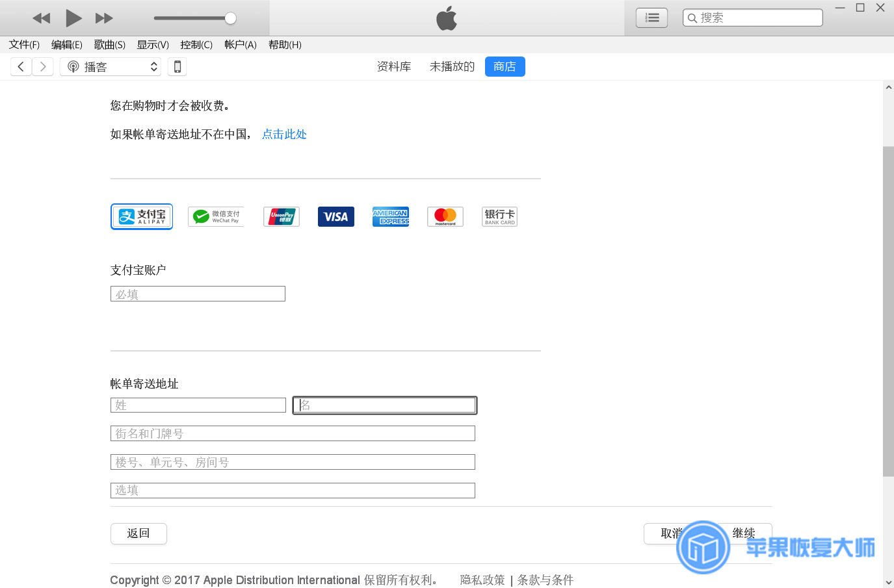This screenshot has height=588, width=894.
Task: Choose VISA as payment method
Action: pos(335,216)
